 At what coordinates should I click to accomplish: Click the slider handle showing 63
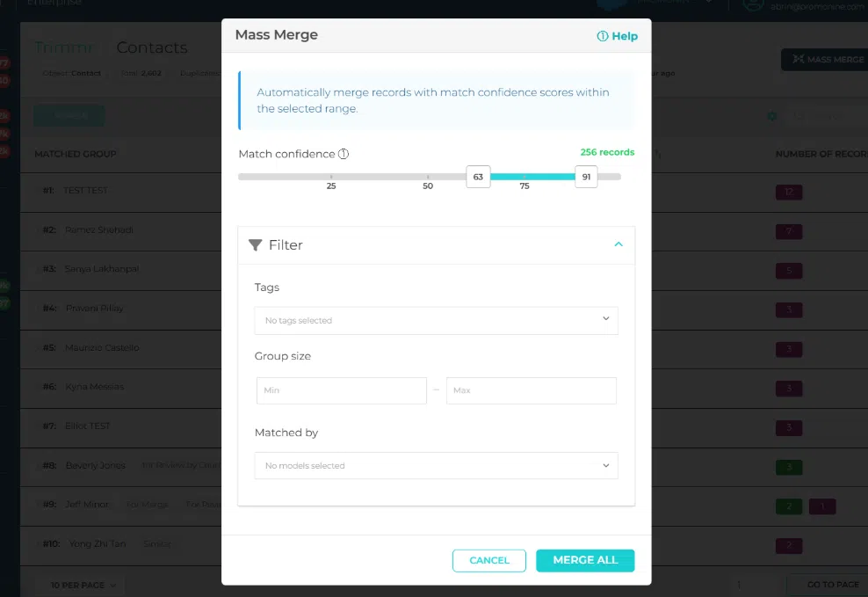[478, 177]
